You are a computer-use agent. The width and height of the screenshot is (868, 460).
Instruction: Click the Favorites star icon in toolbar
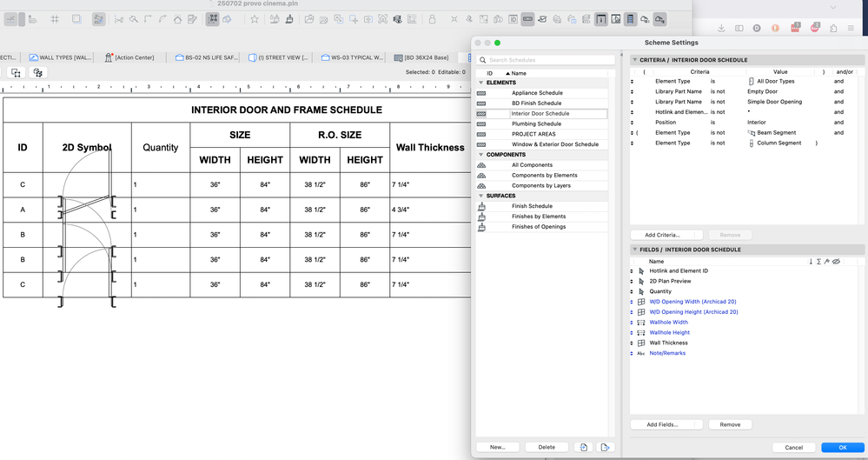click(x=255, y=19)
